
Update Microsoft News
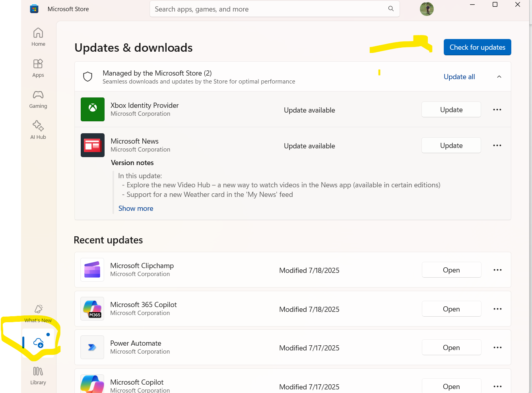tap(451, 145)
